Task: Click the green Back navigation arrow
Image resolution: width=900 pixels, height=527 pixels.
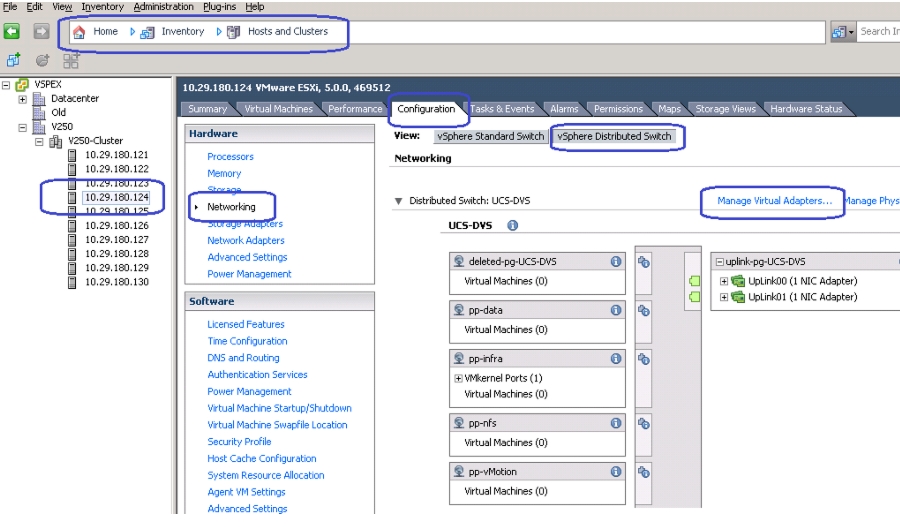Action: [11, 31]
